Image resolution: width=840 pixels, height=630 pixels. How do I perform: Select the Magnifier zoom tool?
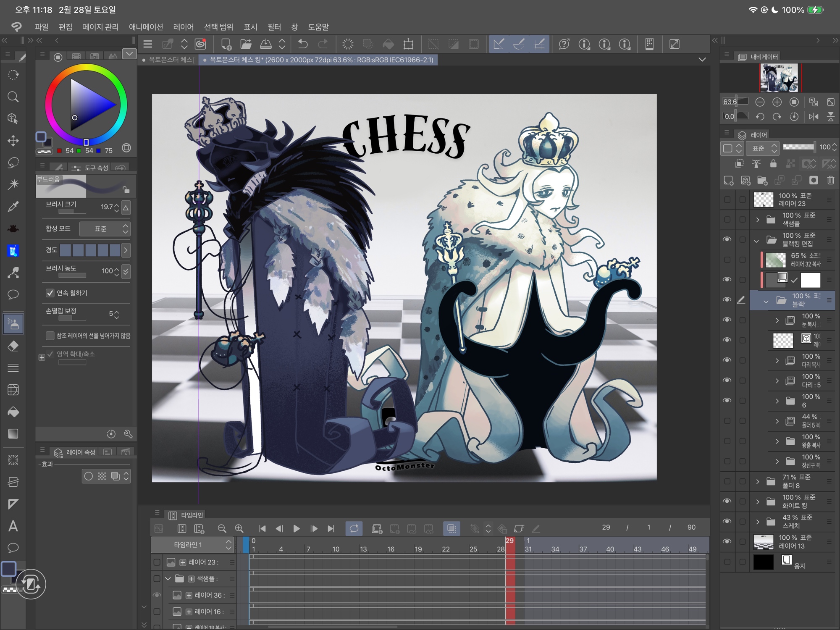tap(13, 97)
